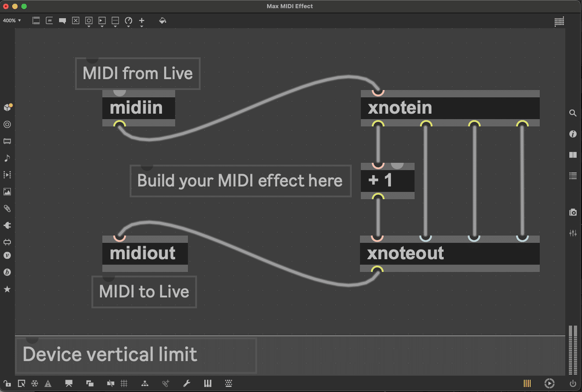582x392 pixels.
Task: Toggle the calendar/grid view icon at top right
Action: [559, 21]
